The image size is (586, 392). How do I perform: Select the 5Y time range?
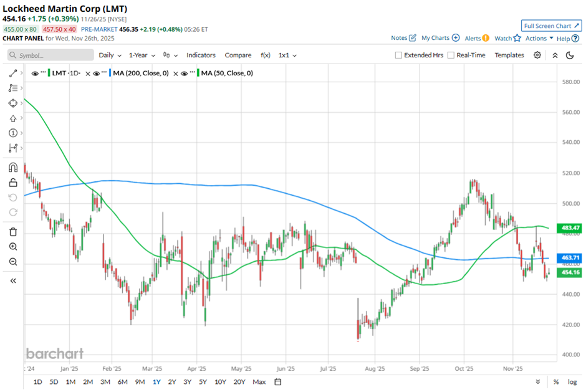coord(203,381)
